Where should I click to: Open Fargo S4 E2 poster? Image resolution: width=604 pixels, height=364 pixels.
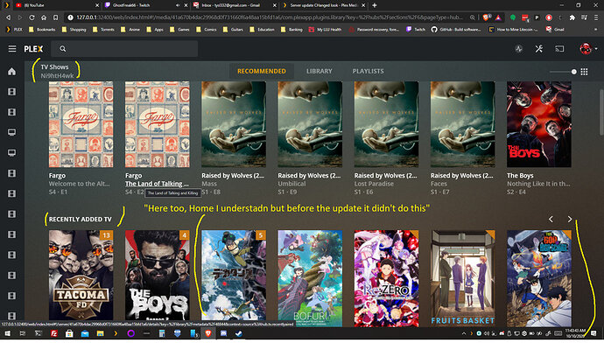(158, 124)
